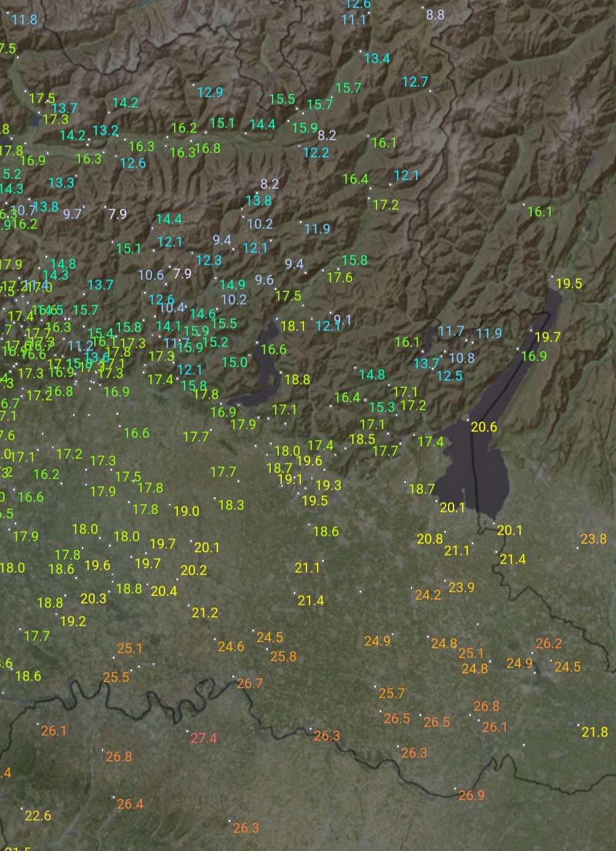Select the 26.9 temperature label
The height and width of the screenshot is (851, 616).
(471, 796)
